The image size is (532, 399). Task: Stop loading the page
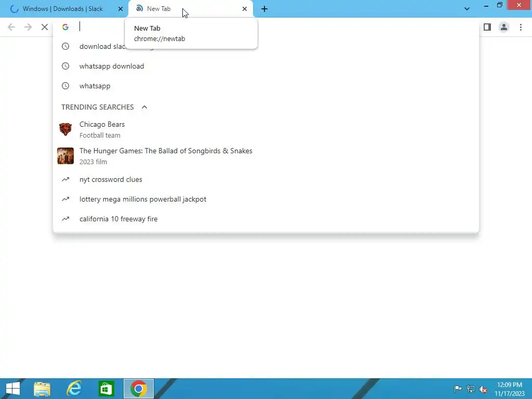pos(45,27)
